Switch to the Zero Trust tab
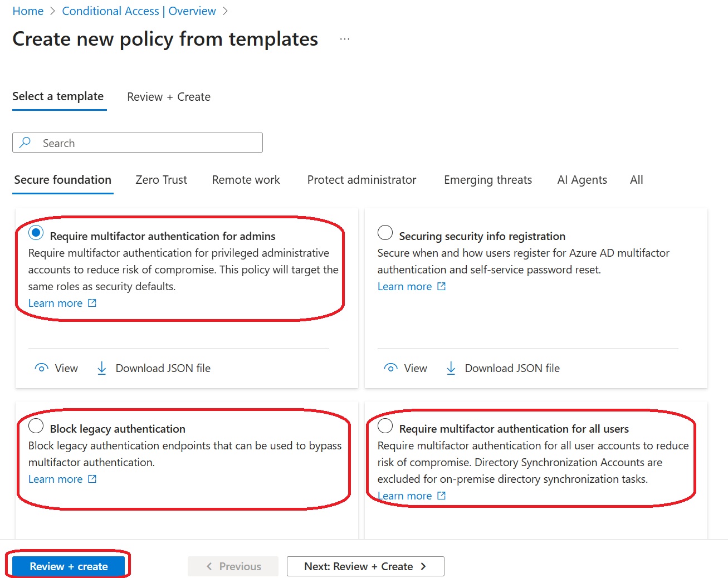Screen dimensions: 728x578 tap(161, 180)
